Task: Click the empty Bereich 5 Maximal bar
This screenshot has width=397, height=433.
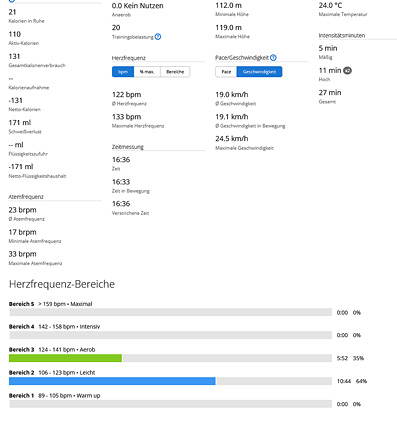Action: coord(171,312)
